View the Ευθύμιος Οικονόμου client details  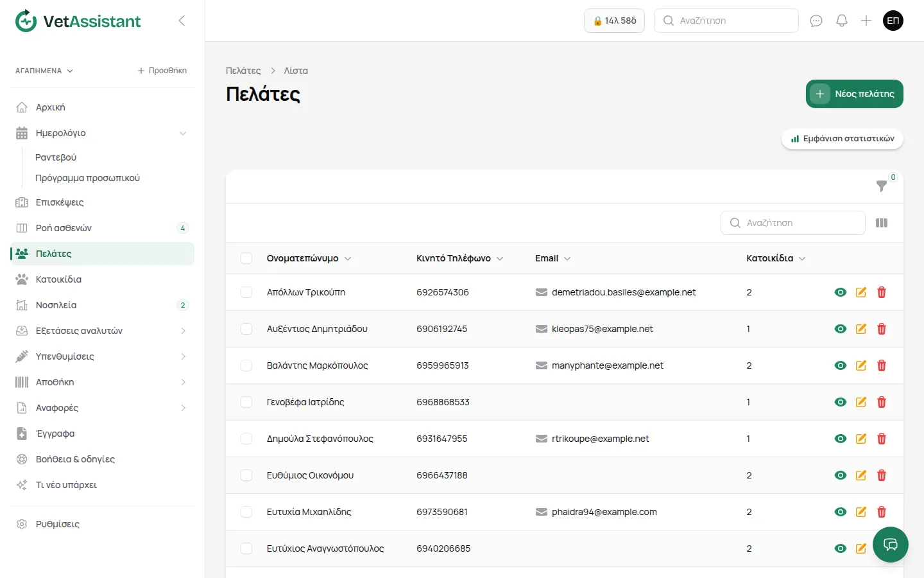click(841, 475)
